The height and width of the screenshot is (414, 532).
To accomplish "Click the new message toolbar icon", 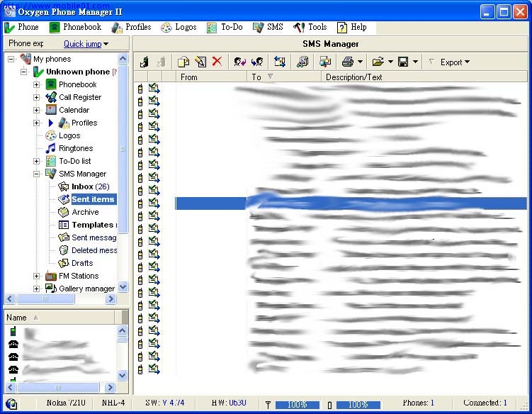I will click(183, 62).
